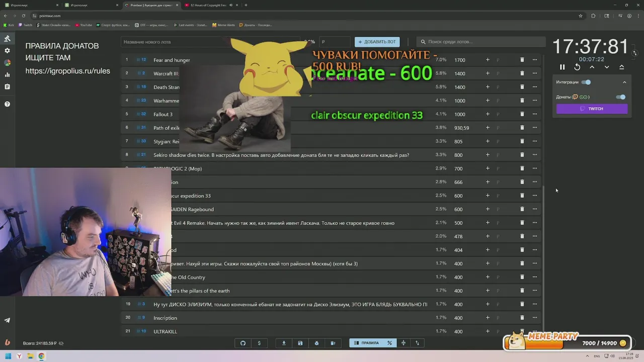
Task: Open the Chrome icon in taskbar
Action: (x=41, y=356)
